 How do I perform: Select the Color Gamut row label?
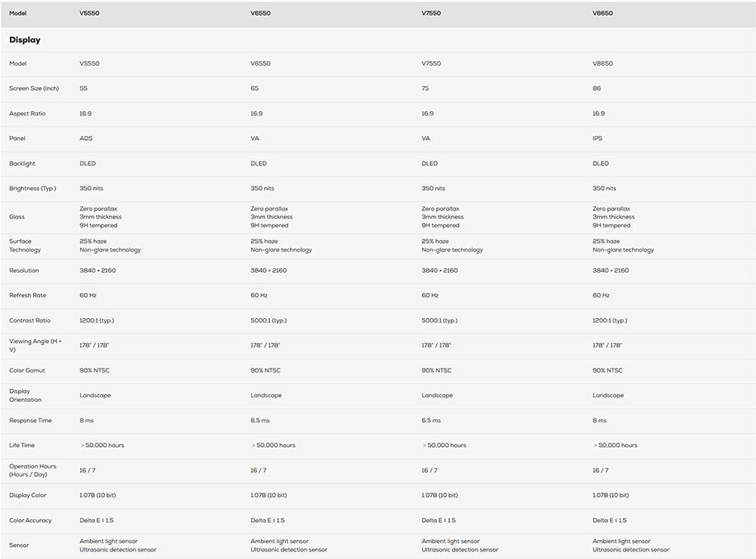click(x=27, y=371)
